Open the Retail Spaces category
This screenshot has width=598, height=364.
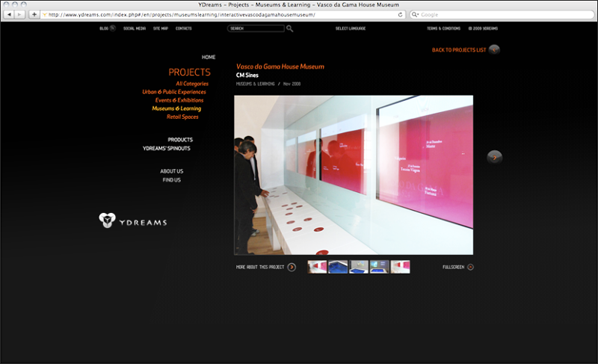coord(182,117)
